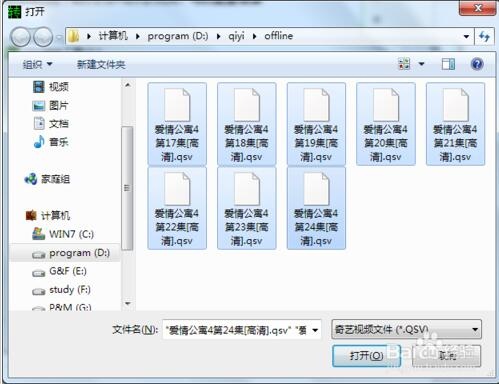Viewport: 499px width, 384px height.
Task: Click the study (F:) drive icon
Action: [39, 292]
